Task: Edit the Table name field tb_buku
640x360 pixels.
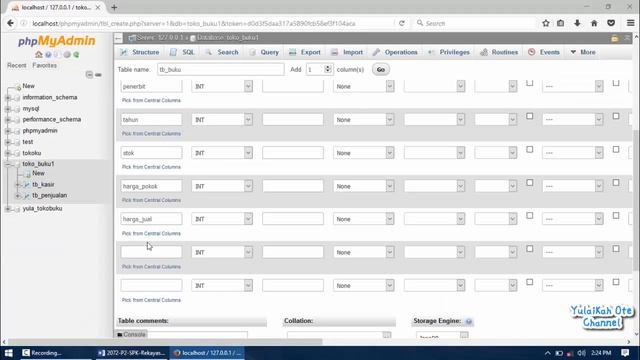Action: [220, 69]
